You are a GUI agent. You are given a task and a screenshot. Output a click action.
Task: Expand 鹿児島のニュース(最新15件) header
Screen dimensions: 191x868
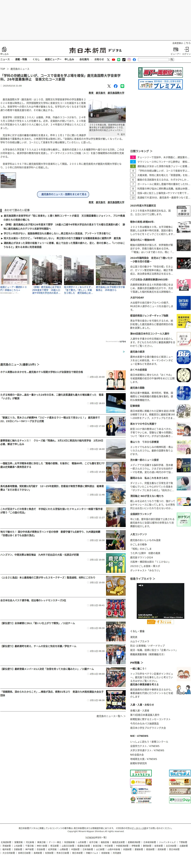[19, 364]
